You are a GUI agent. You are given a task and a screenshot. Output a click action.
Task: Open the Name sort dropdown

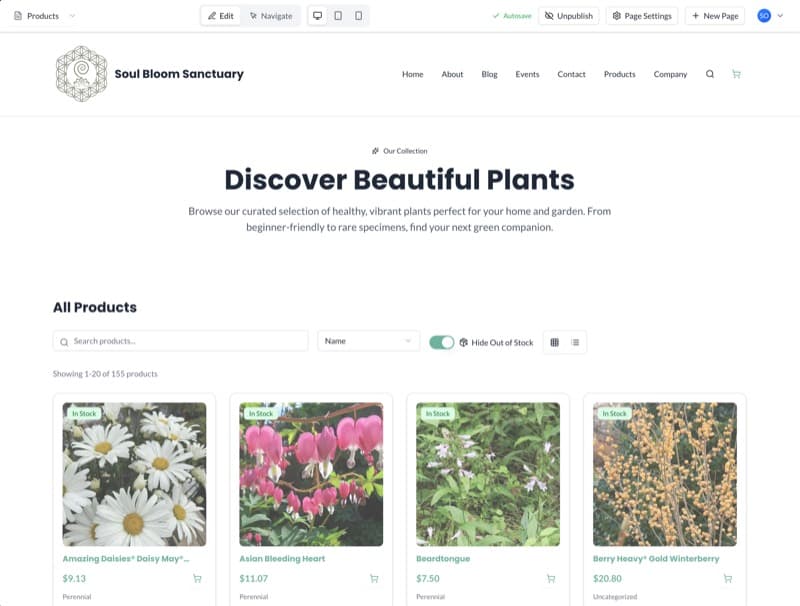(x=368, y=341)
